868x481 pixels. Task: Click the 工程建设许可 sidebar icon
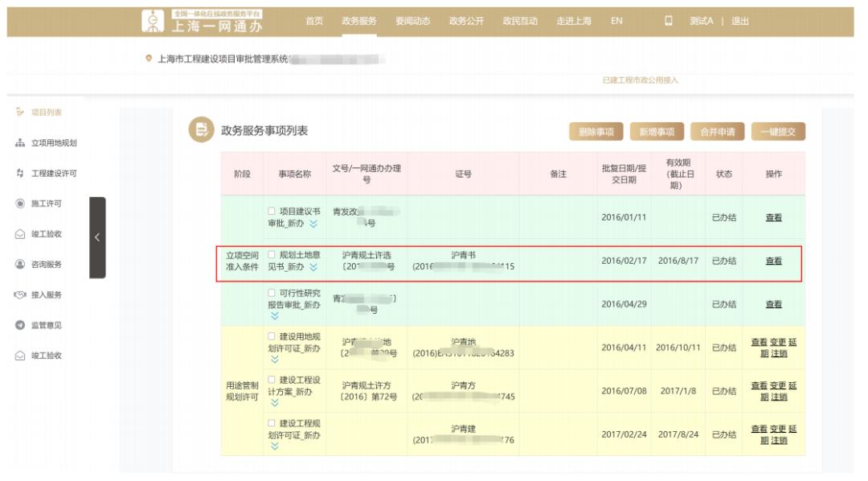click(20, 174)
